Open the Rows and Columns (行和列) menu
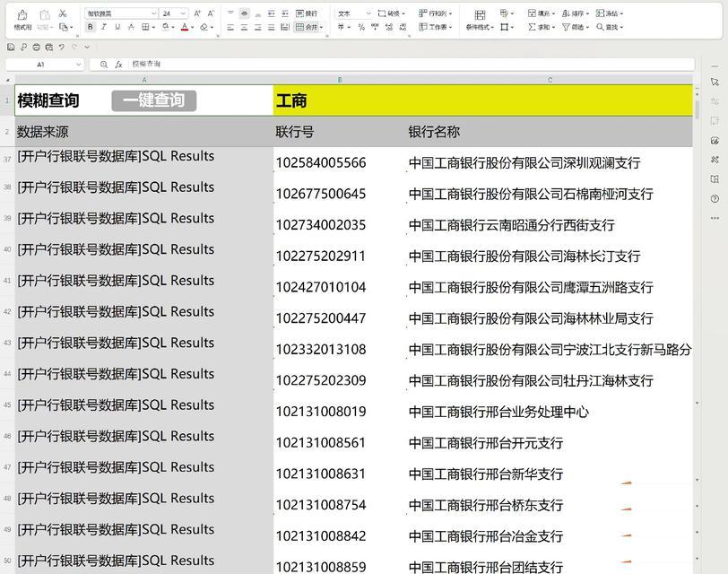The image size is (728, 574). [435, 13]
